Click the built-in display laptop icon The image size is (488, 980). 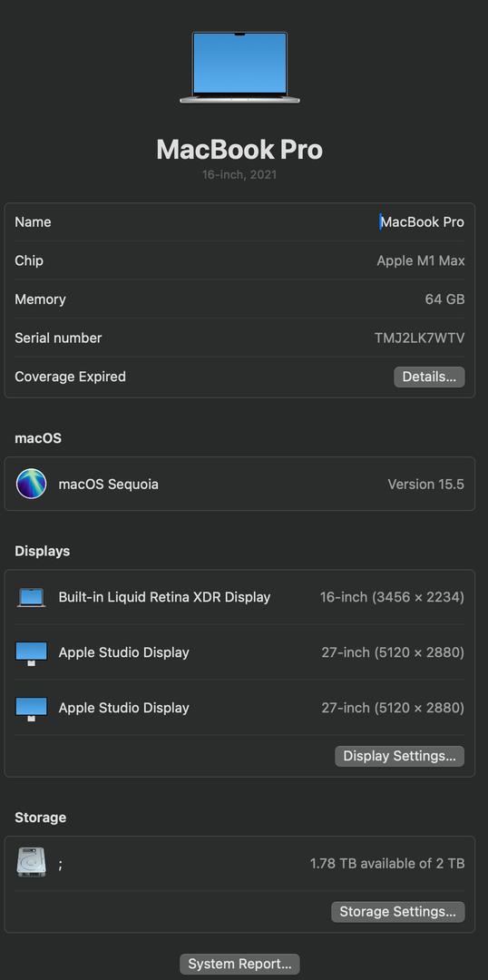pos(31,597)
